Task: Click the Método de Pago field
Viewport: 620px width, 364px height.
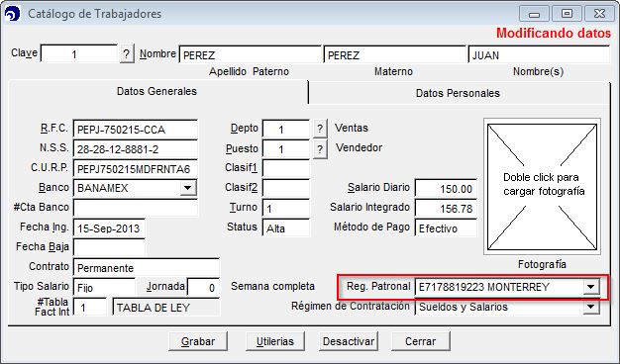Action: tap(446, 227)
